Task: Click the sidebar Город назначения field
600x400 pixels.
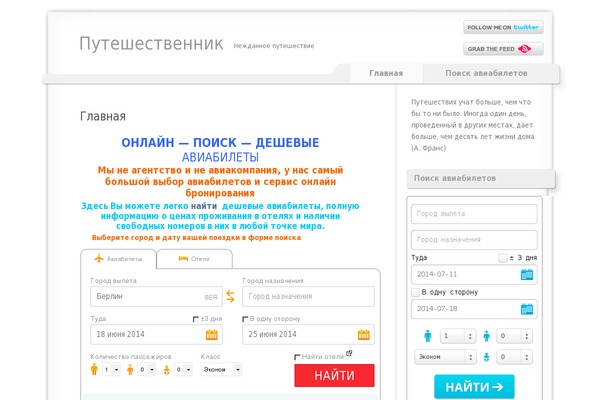Action: click(474, 240)
